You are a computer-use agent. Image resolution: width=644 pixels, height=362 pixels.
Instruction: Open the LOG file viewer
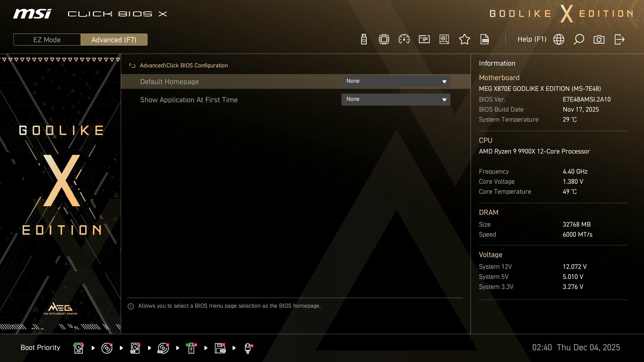484,39
